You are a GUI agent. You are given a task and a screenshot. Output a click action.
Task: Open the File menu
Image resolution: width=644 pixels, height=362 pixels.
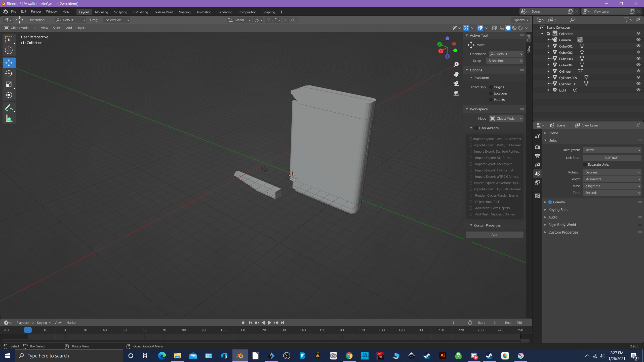pyautogui.click(x=14, y=12)
